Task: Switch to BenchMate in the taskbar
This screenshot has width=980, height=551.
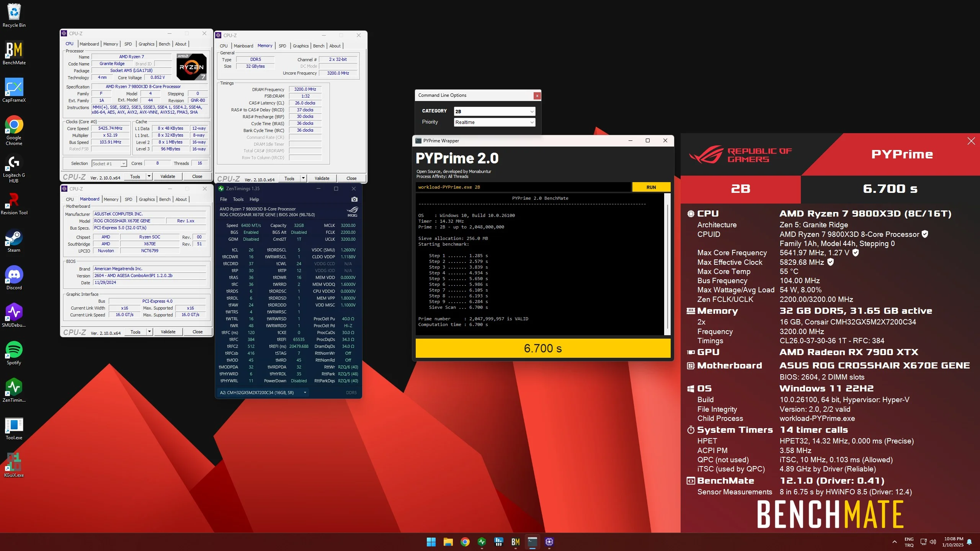Action: [x=515, y=542]
